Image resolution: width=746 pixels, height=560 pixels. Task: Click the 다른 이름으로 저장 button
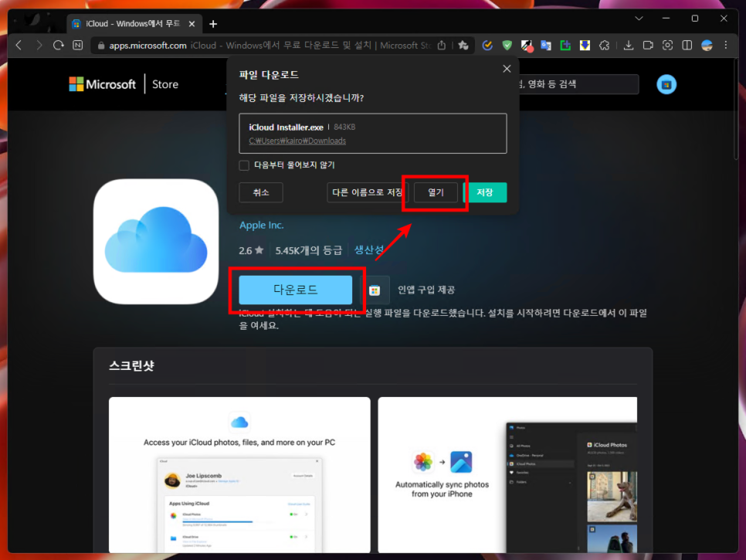point(368,192)
